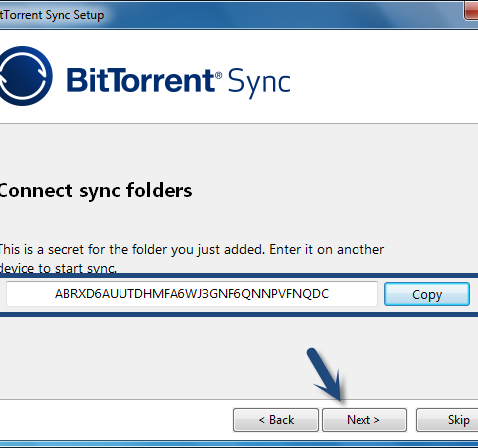Screen dimensions: 478x448
Task: Click the light-blue Sync word in the logo
Action: tap(259, 83)
